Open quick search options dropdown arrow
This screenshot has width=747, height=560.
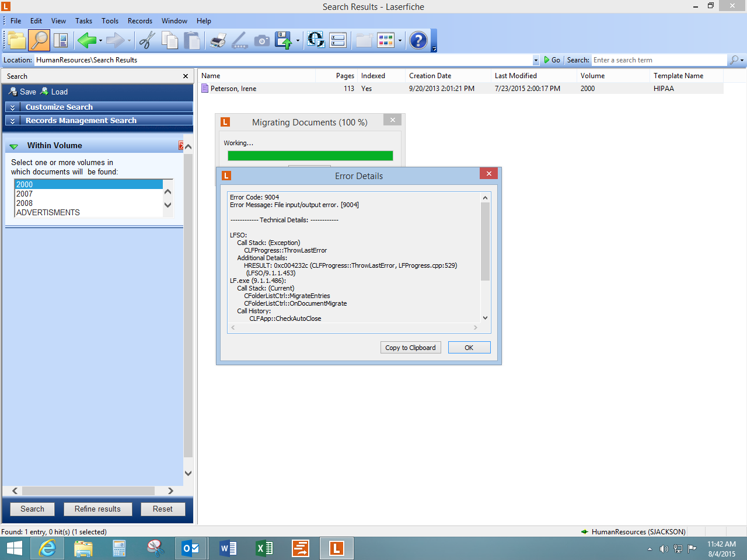click(x=742, y=60)
